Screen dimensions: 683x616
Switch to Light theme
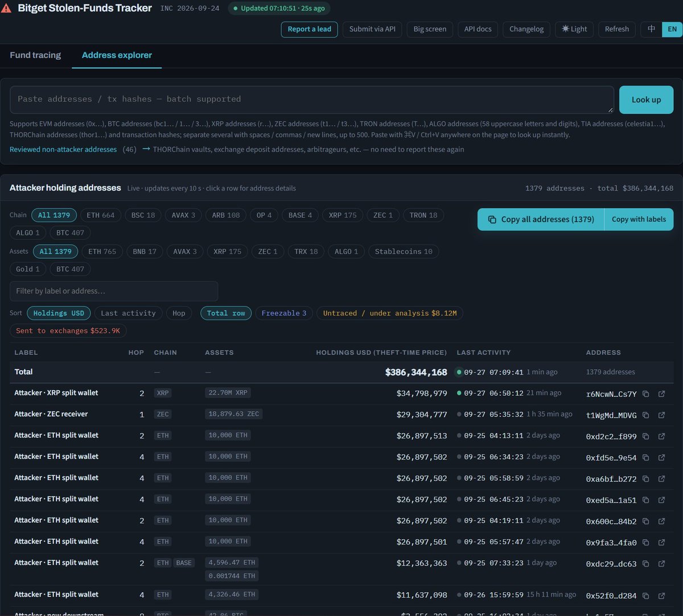click(x=574, y=29)
